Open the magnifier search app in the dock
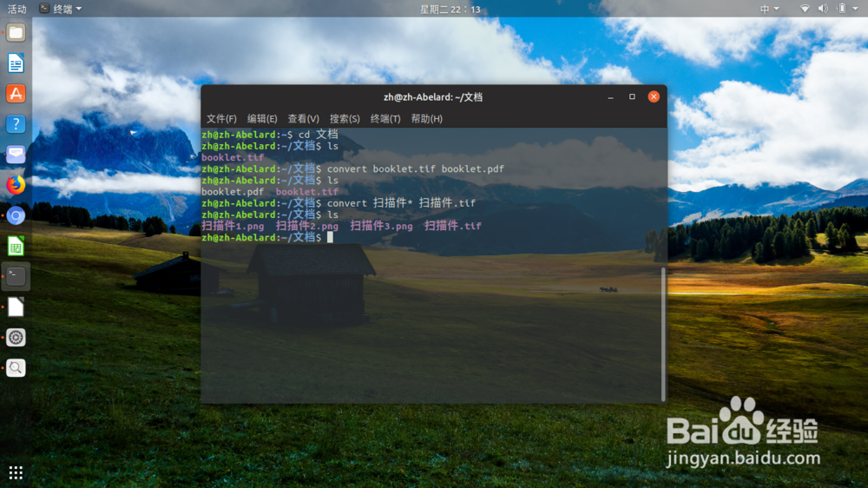868x488 pixels. pos(16,368)
